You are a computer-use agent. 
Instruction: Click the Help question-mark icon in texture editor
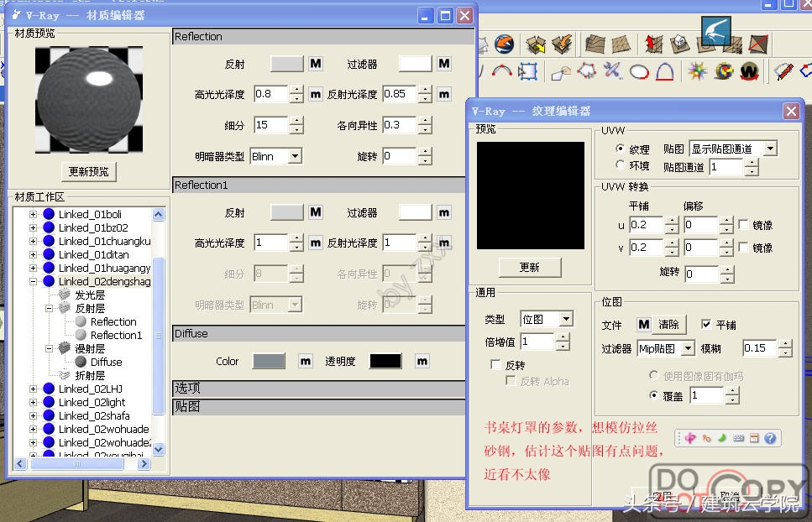[x=769, y=438]
